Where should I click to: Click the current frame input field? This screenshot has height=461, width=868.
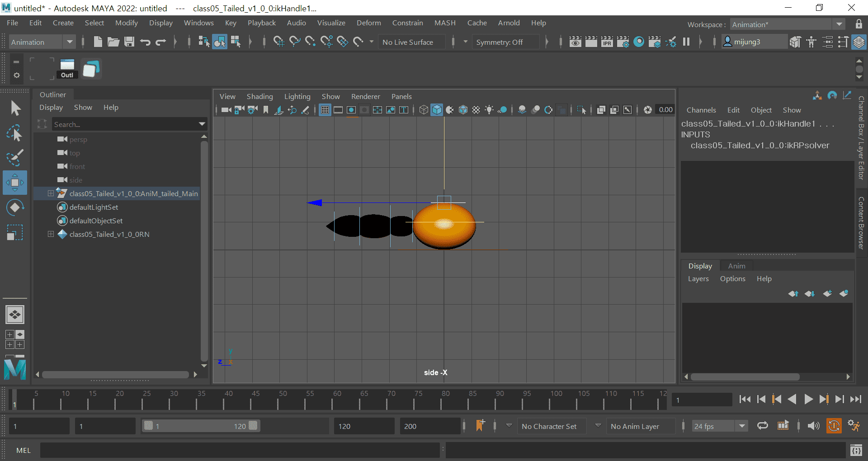coord(701,400)
